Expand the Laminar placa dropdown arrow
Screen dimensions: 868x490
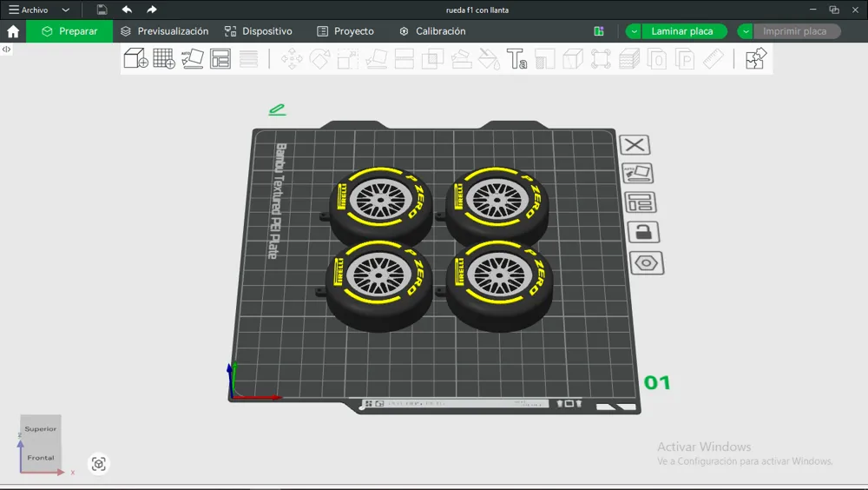point(634,31)
